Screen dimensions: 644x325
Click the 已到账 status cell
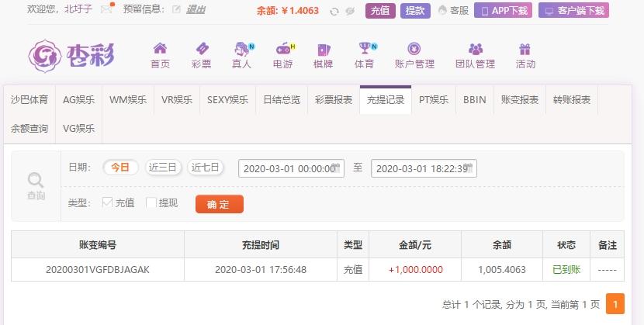tap(566, 270)
